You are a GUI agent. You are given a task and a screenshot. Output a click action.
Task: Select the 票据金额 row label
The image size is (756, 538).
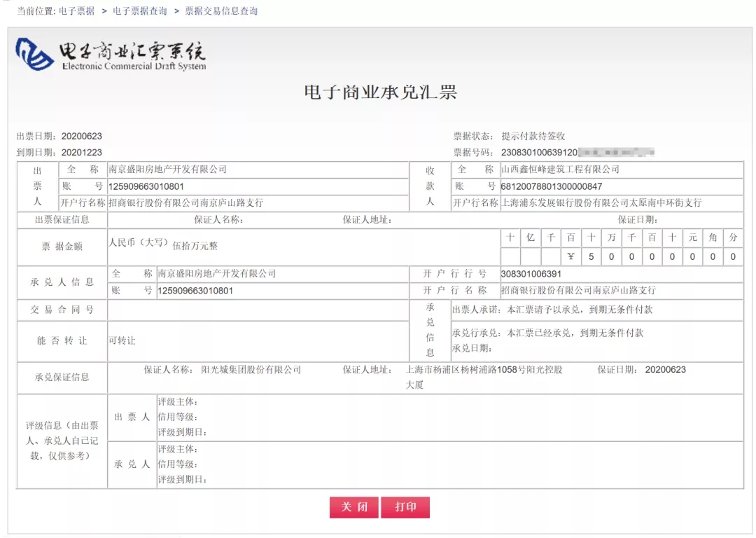[62, 246]
